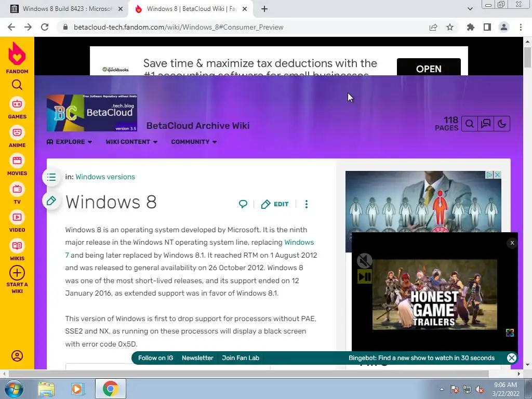Image resolution: width=532 pixels, height=399 pixels.
Task: Click the Newsletter link
Action: coord(197,358)
